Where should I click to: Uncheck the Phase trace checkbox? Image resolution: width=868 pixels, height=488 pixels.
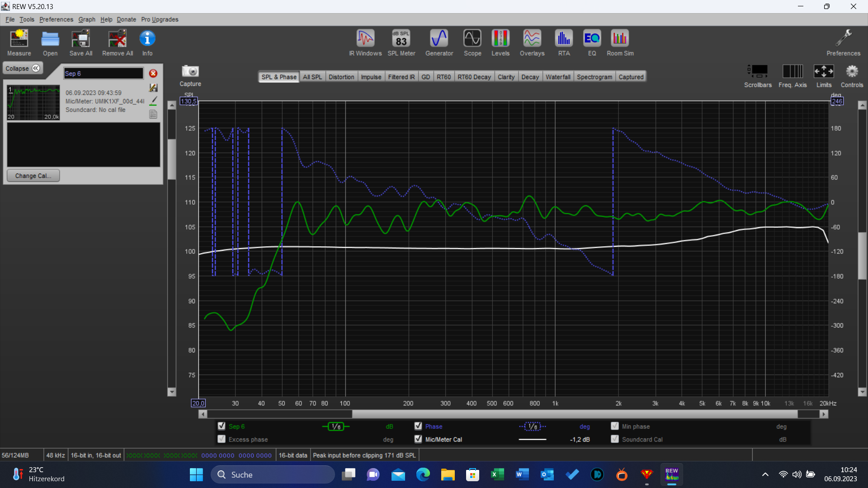[x=418, y=426]
